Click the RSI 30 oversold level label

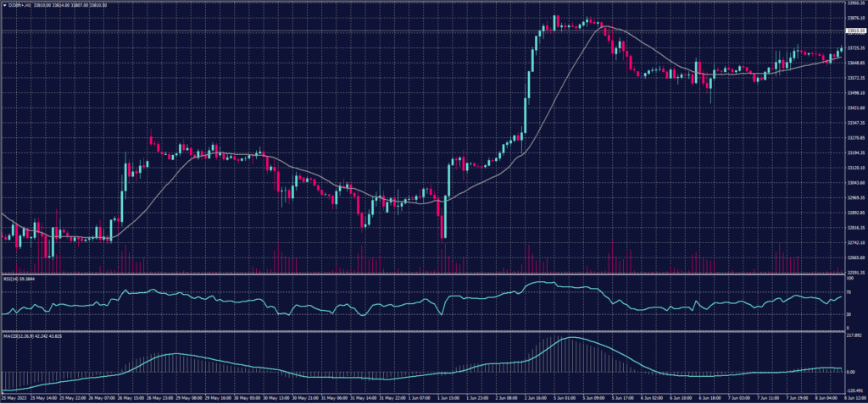click(848, 314)
